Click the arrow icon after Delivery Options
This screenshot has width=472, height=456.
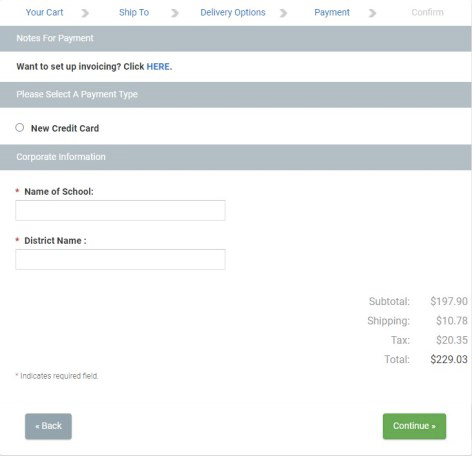(283, 13)
